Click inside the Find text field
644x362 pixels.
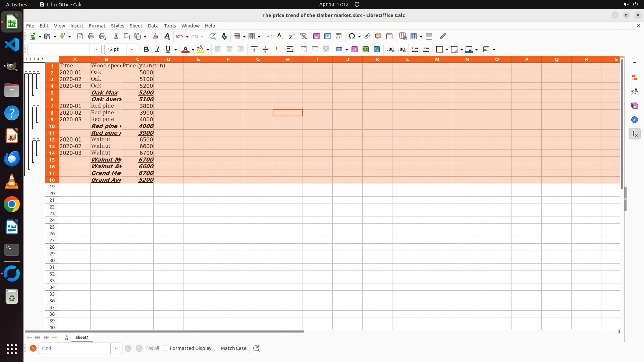74,348
